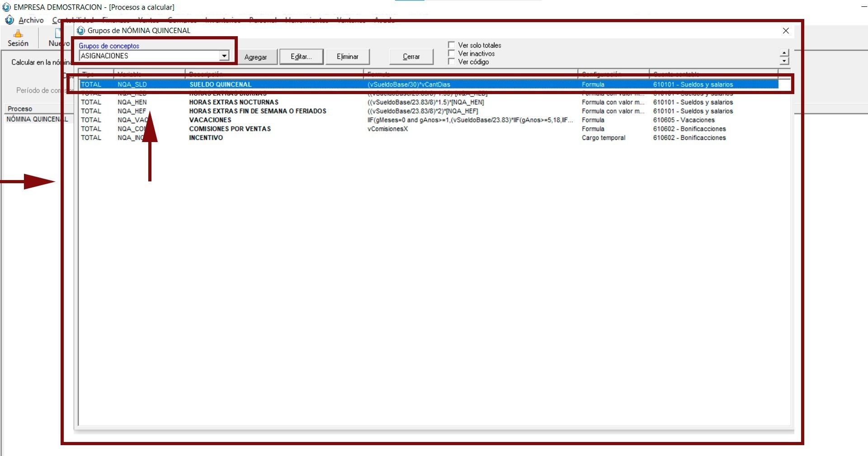This screenshot has width=868, height=456.
Task: Check the Ver código option
Action: pos(451,62)
